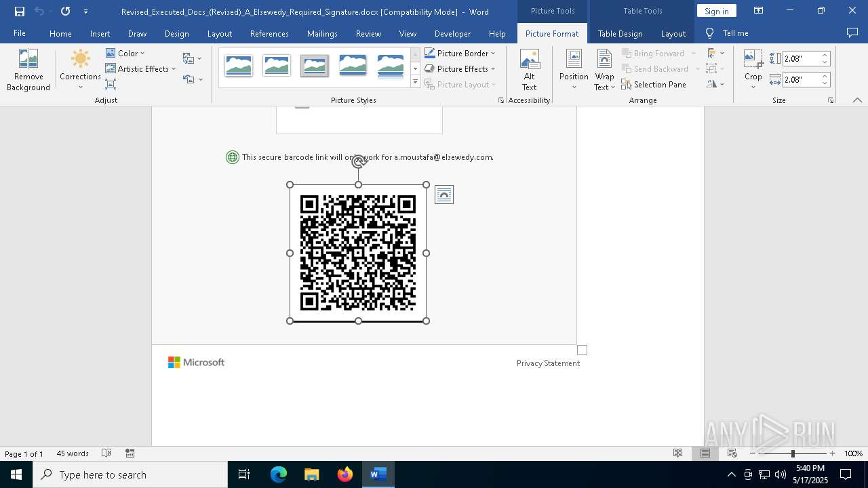Open the Position layout options

tap(574, 70)
